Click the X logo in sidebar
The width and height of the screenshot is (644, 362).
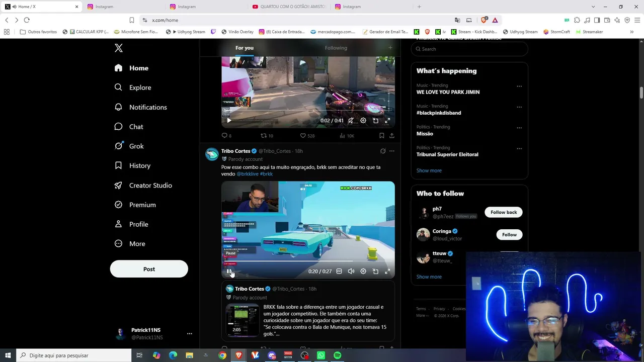119,48
